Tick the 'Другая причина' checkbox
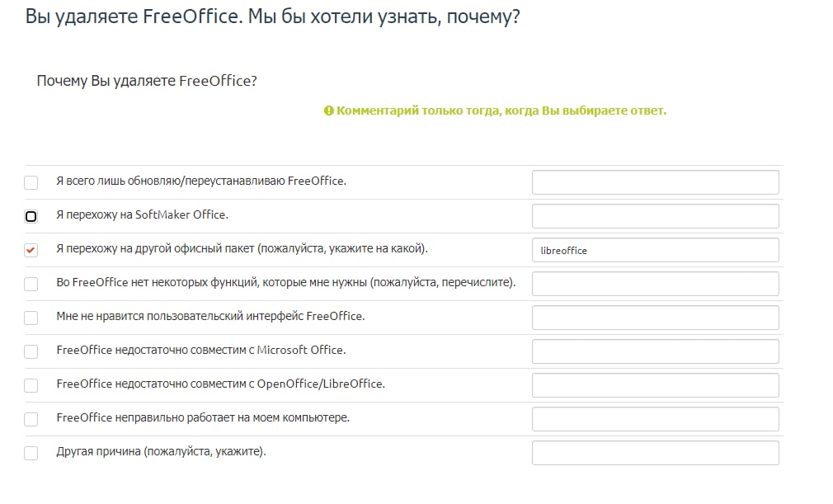The width and height of the screenshot is (833, 504). click(31, 453)
